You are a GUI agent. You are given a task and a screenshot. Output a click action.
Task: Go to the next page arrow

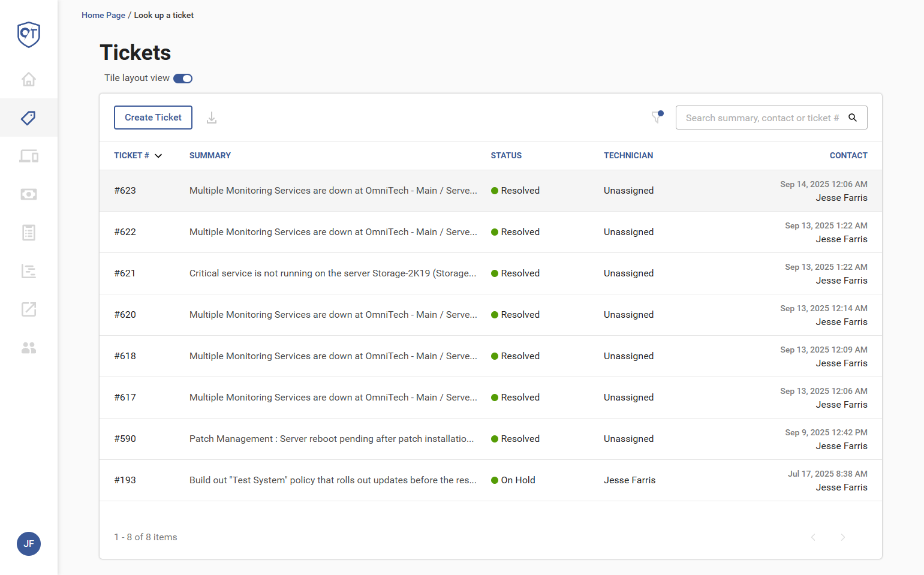843,537
